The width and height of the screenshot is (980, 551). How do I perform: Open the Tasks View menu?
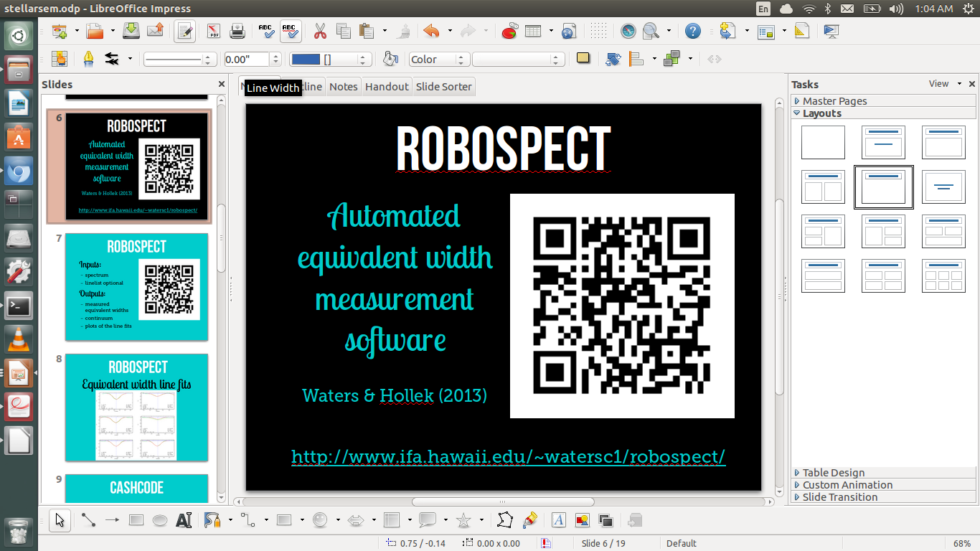(944, 84)
